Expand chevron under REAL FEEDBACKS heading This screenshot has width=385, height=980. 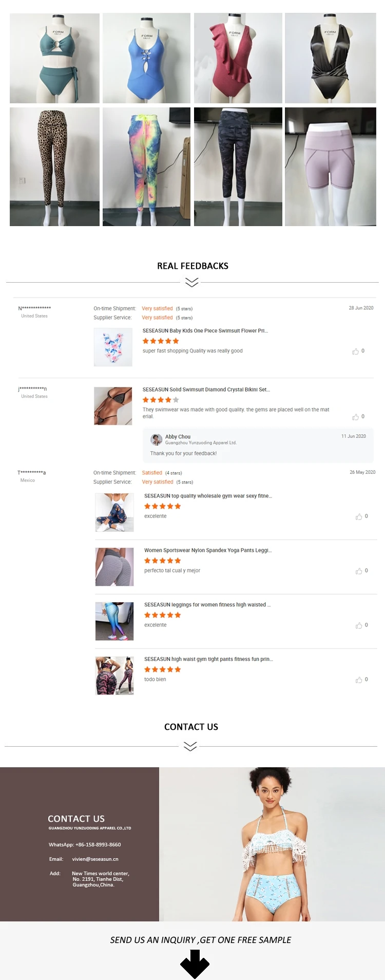191,282
